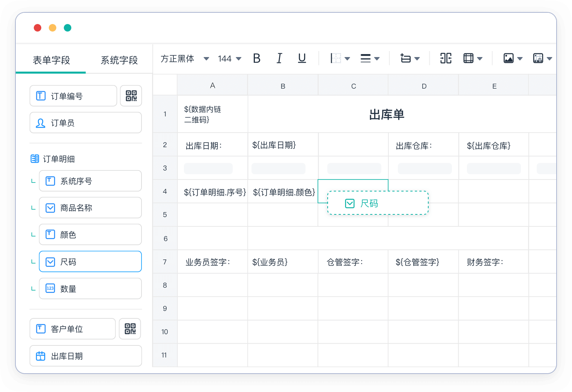Viewport: 572px width, 392px height.
Task: Select the 商品名称 field
Action: pos(90,208)
